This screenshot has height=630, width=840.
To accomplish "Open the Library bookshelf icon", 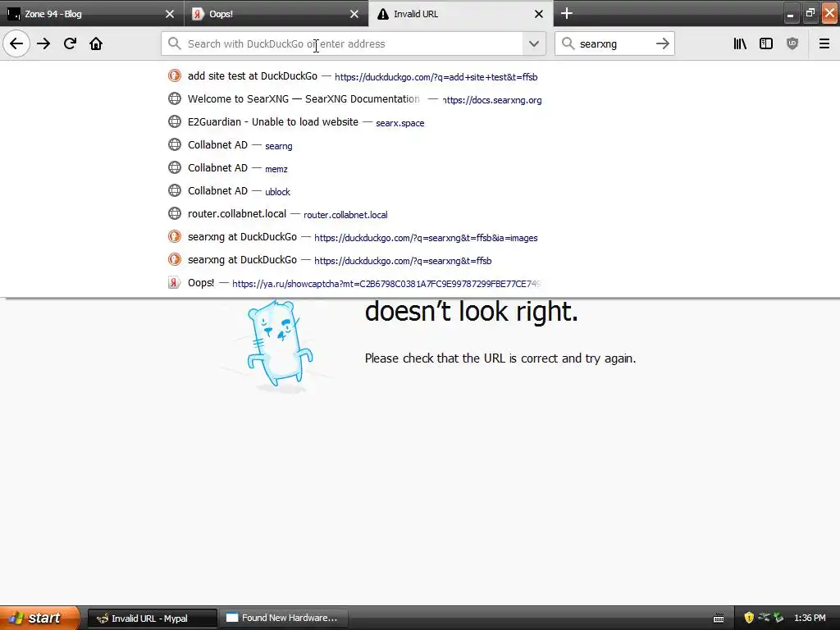I will [740, 43].
